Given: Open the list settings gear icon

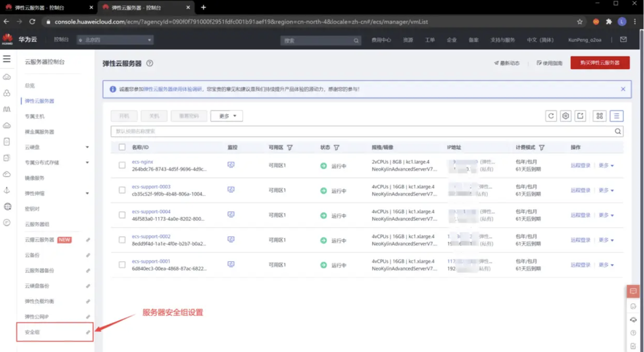Looking at the screenshot, I should click(566, 116).
